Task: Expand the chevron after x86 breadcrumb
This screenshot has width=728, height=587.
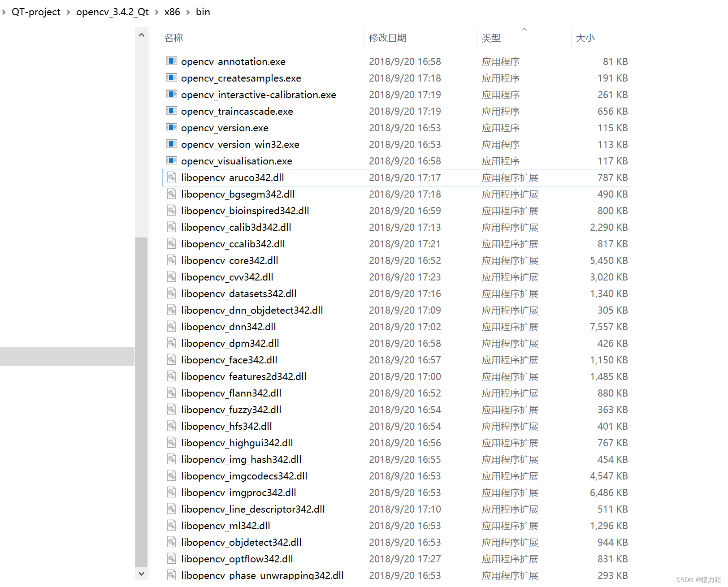Action: (188, 12)
